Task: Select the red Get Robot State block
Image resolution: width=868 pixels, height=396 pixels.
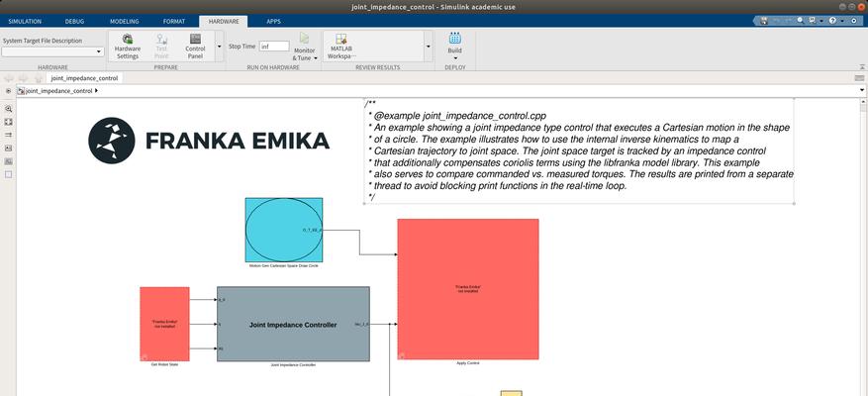Action: tap(164, 324)
